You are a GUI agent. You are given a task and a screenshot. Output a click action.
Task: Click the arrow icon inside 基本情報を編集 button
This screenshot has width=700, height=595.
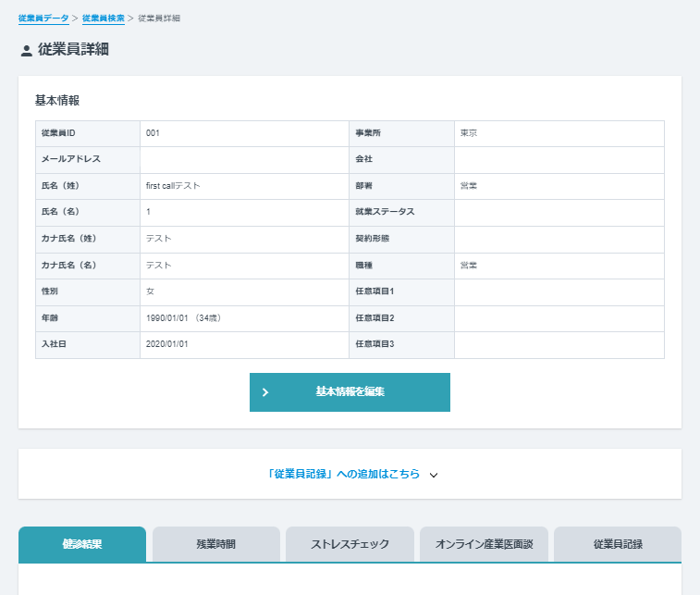(265, 392)
